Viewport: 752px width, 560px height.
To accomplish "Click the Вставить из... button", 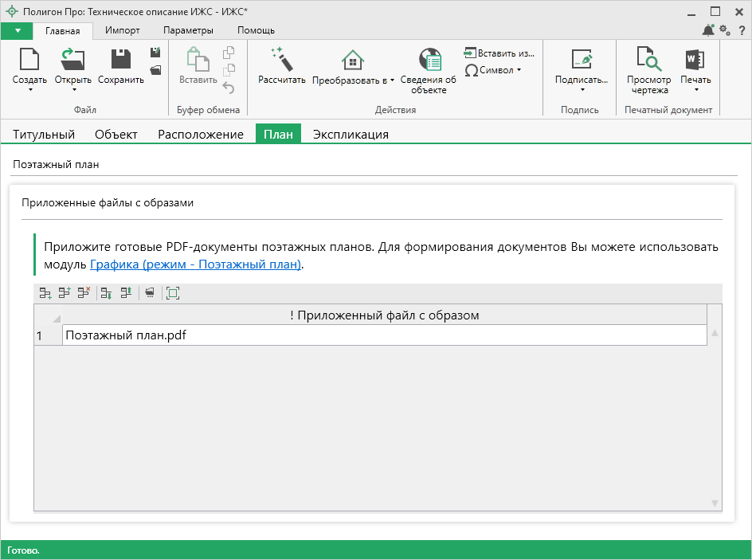I will pos(499,53).
